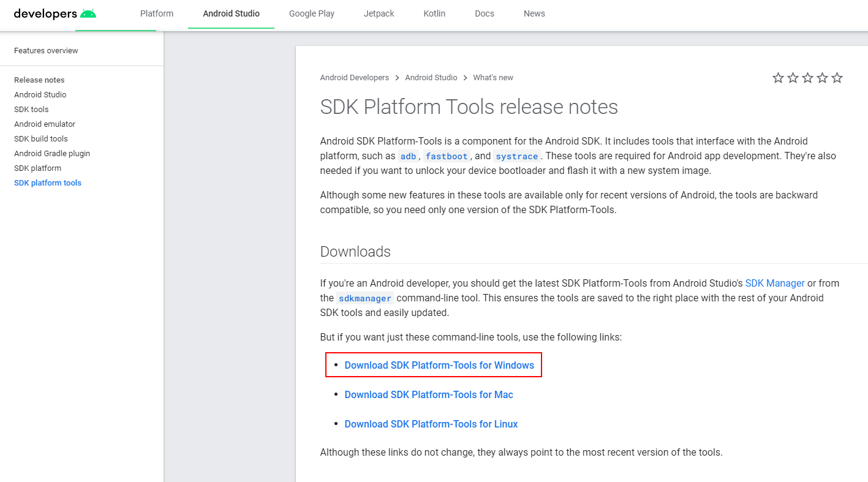This screenshot has width=868, height=482.
Task: Open the Jetpack tab
Action: [x=379, y=13]
